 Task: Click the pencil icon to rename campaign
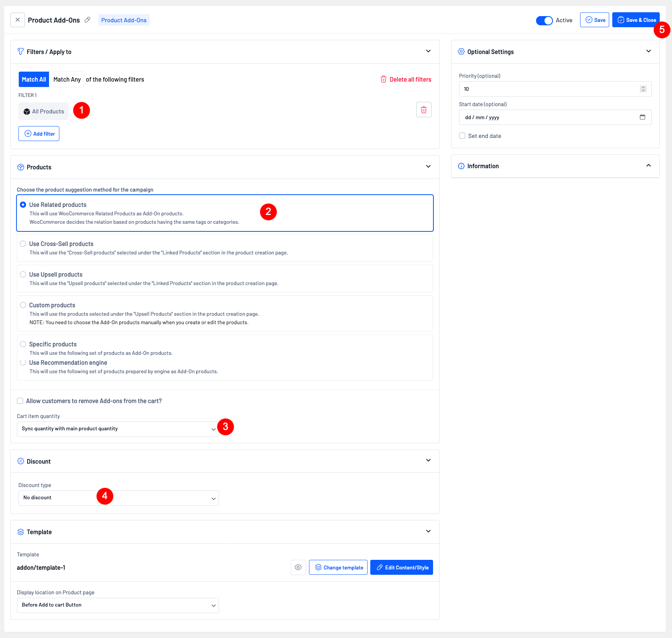(87, 20)
